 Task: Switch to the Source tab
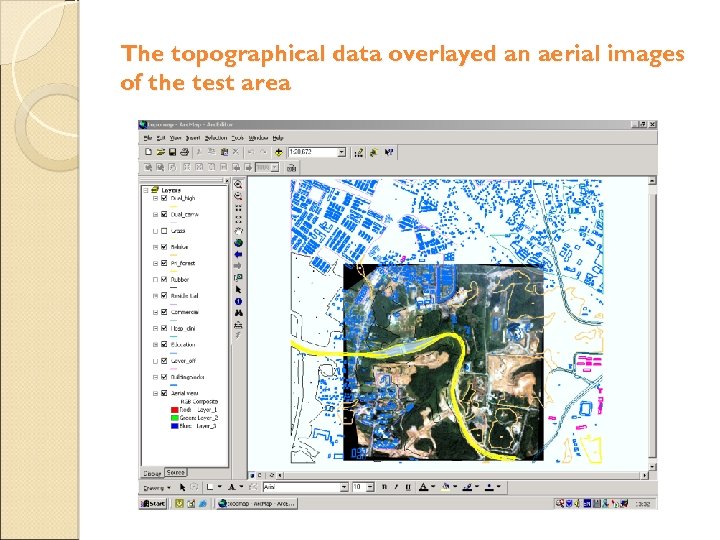coord(175,472)
